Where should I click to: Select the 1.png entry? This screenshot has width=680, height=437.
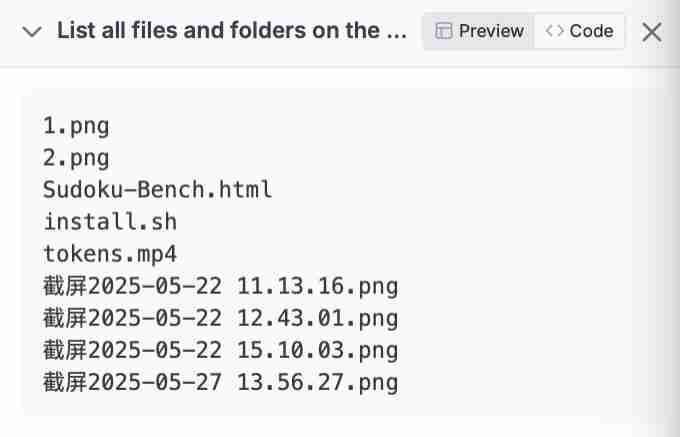click(x=76, y=126)
